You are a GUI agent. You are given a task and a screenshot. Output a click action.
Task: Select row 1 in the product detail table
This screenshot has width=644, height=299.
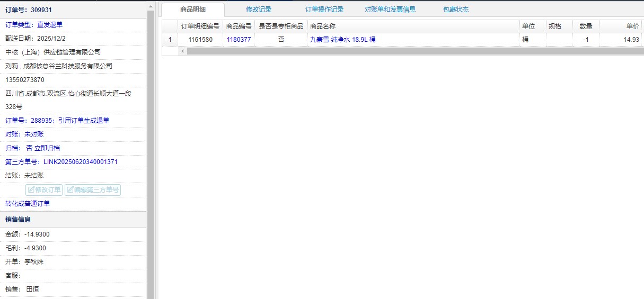170,40
